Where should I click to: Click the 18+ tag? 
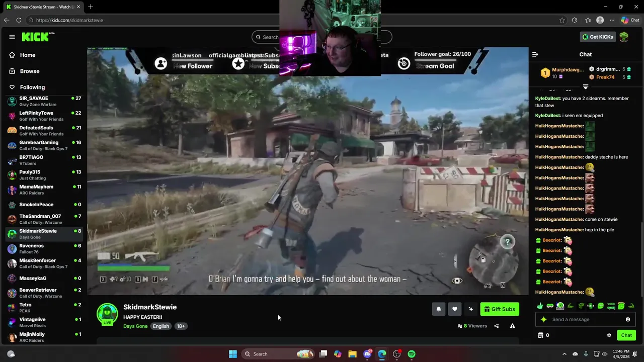tap(181, 326)
